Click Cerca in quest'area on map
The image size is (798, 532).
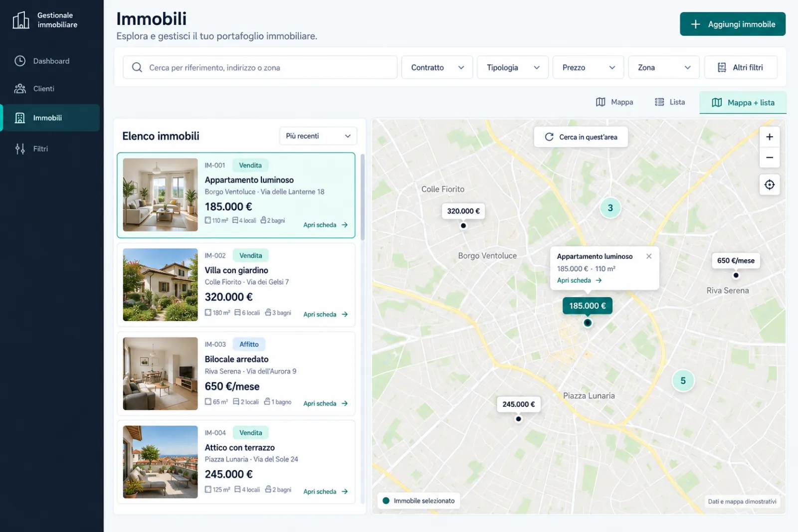tap(581, 137)
